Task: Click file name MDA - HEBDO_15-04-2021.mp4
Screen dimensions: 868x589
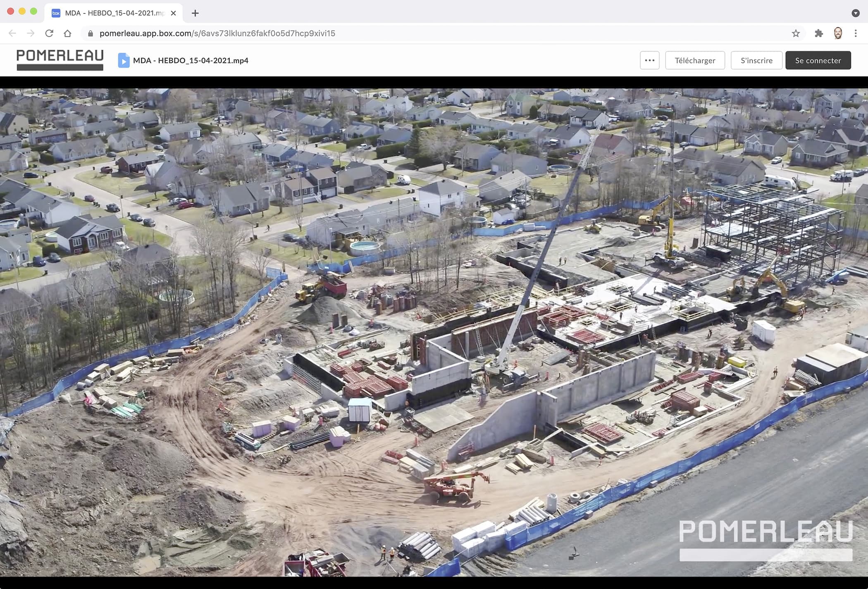Action: [x=191, y=60]
